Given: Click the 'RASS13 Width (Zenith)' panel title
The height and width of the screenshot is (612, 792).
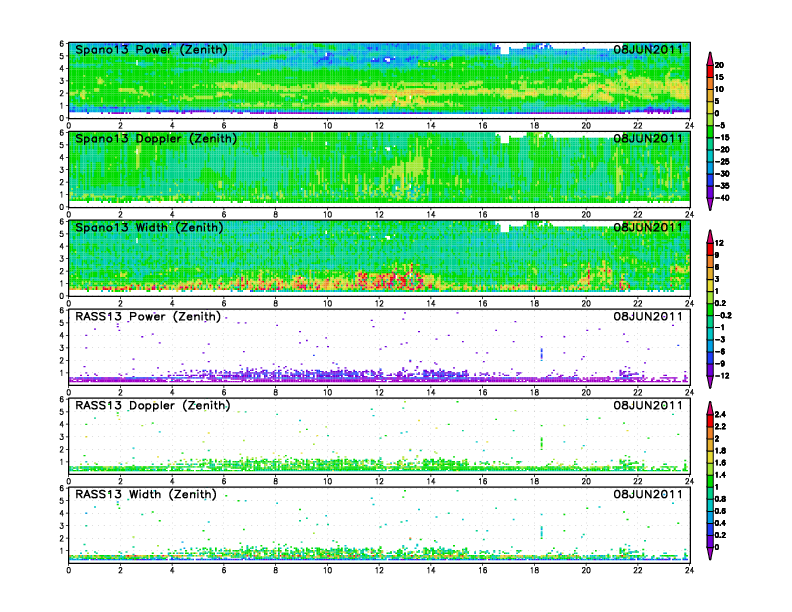Looking at the screenshot, I should [146, 494].
